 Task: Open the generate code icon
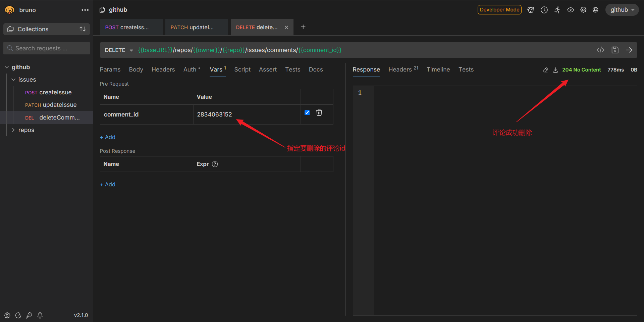[600, 50]
